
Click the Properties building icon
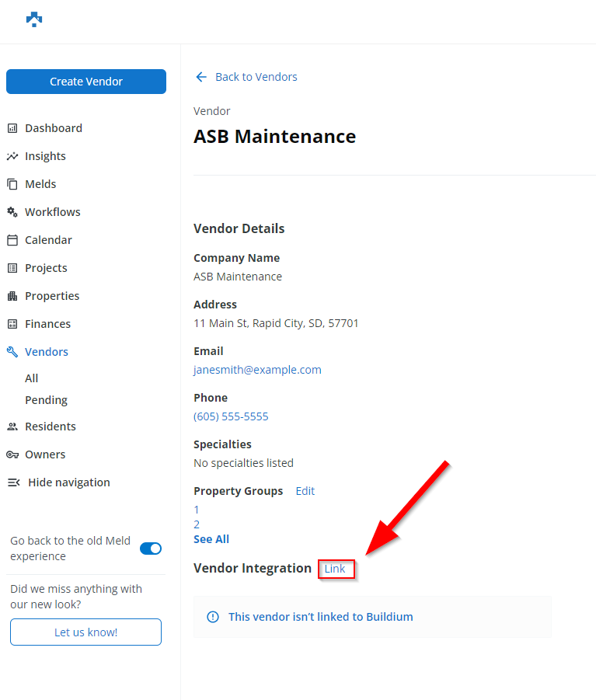(12, 296)
